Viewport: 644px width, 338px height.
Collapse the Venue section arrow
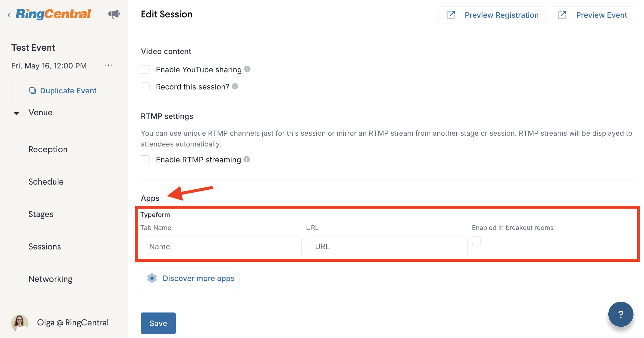coord(17,113)
